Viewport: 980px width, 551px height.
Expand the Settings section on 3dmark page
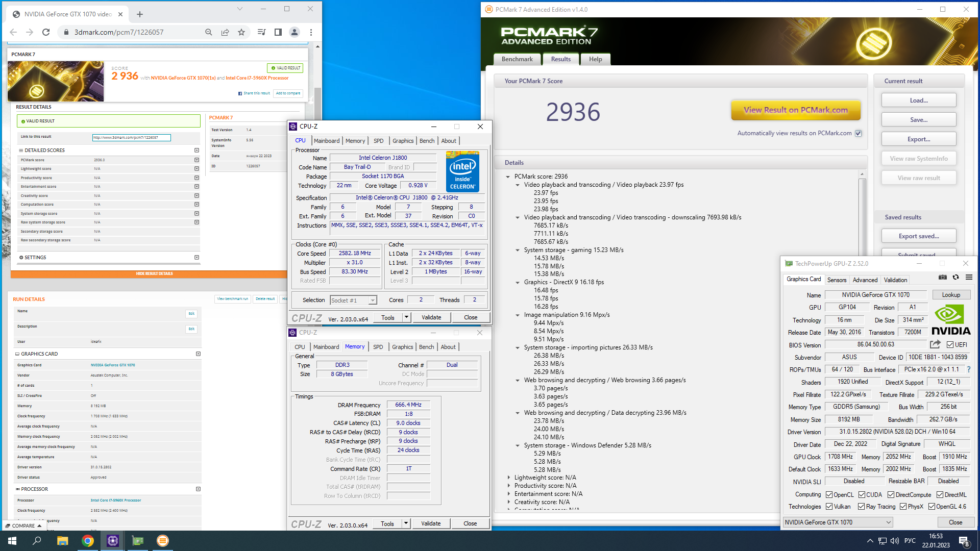click(x=197, y=258)
